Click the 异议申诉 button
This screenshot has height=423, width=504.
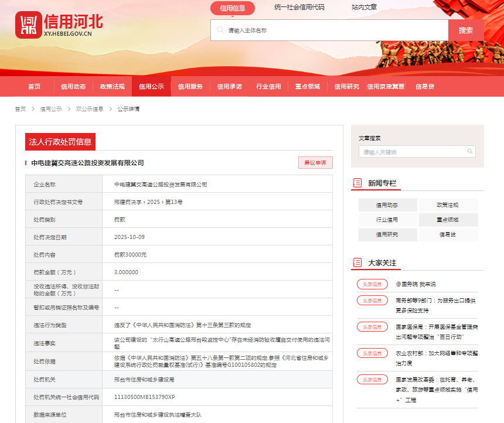(315, 163)
